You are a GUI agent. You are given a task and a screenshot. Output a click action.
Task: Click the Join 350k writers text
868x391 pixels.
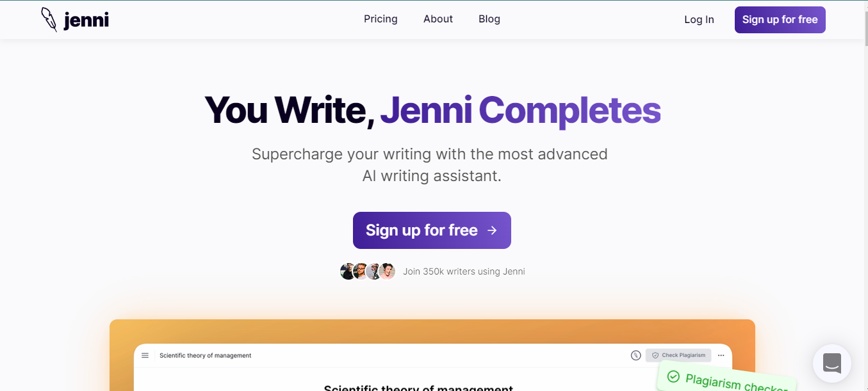click(x=464, y=271)
